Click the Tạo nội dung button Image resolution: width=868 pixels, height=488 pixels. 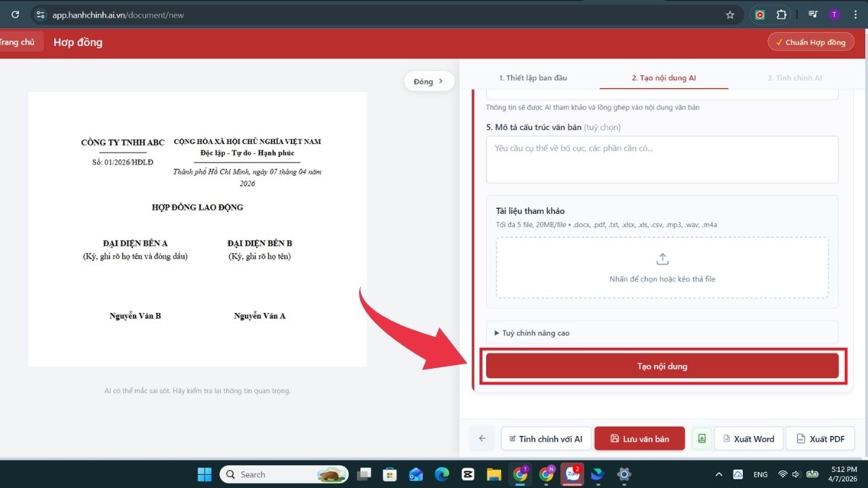coord(662,366)
